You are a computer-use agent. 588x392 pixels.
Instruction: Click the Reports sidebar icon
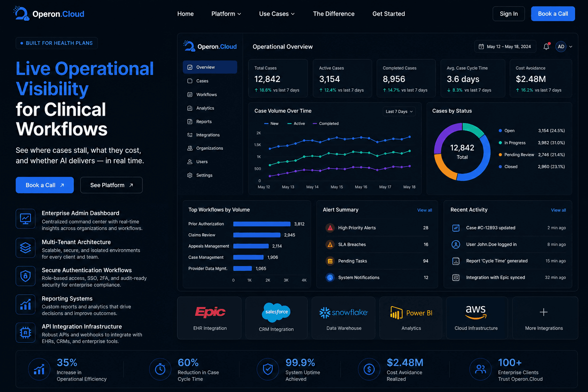(x=190, y=121)
